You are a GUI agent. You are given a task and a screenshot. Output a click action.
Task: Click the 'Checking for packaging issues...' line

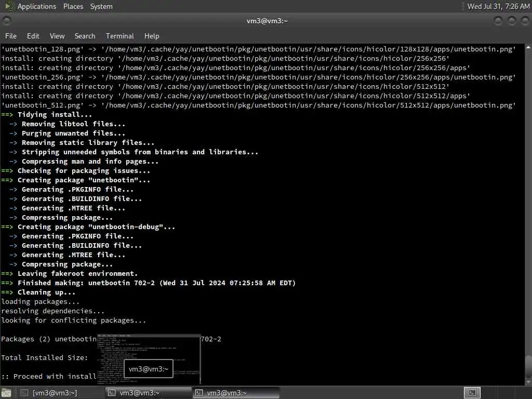[76, 170]
